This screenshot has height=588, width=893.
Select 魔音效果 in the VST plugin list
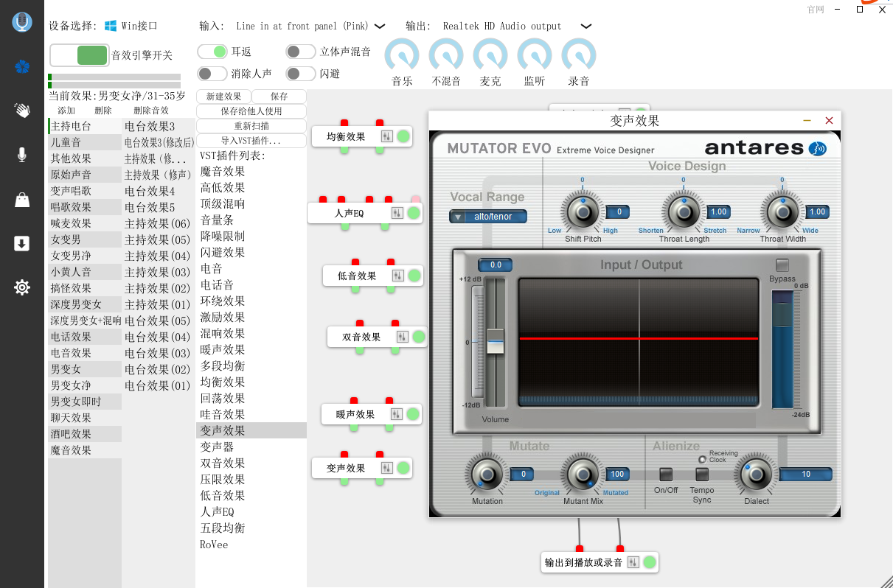click(x=251, y=171)
